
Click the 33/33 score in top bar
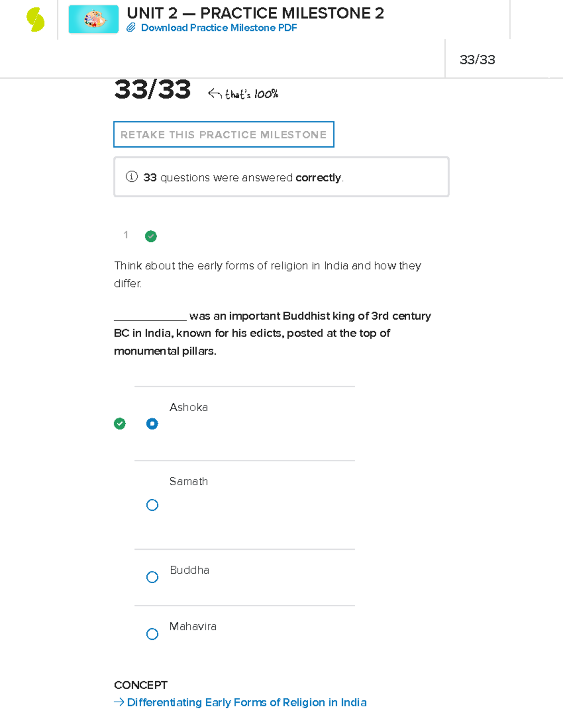(477, 60)
